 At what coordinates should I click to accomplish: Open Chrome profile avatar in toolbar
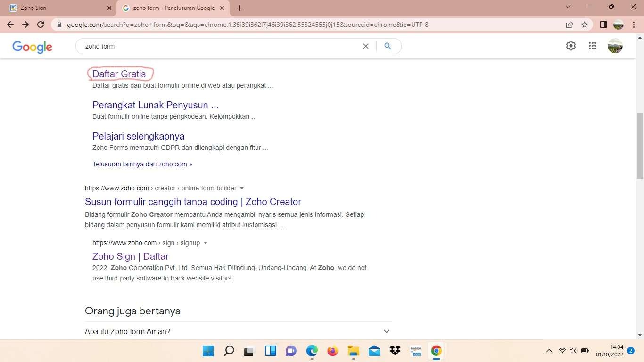[618, 25]
